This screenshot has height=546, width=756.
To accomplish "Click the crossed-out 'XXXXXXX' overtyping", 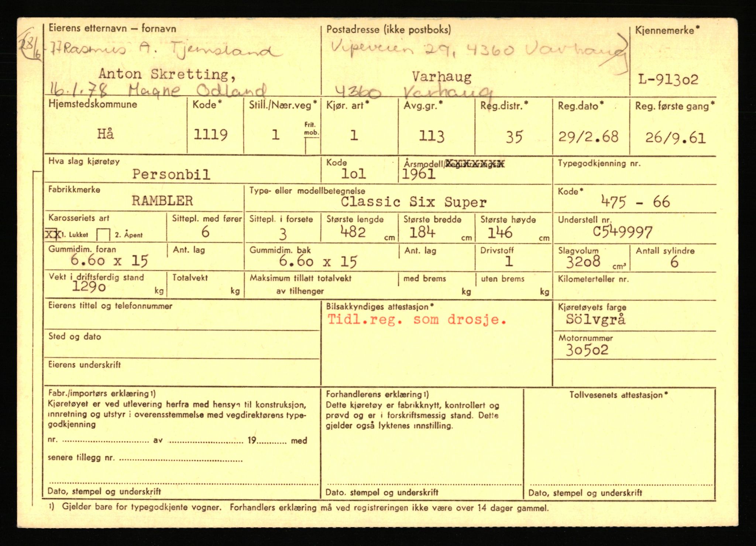I will tap(474, 164).
